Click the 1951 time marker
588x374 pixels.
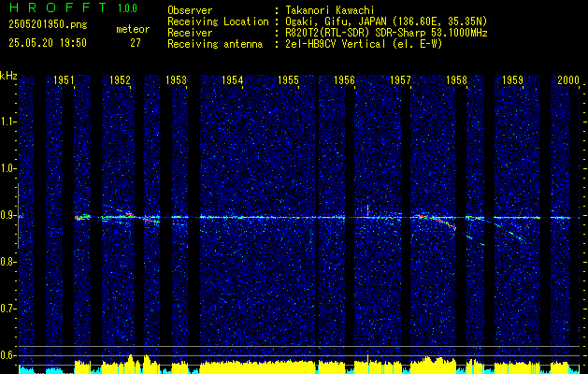point(64,80)
